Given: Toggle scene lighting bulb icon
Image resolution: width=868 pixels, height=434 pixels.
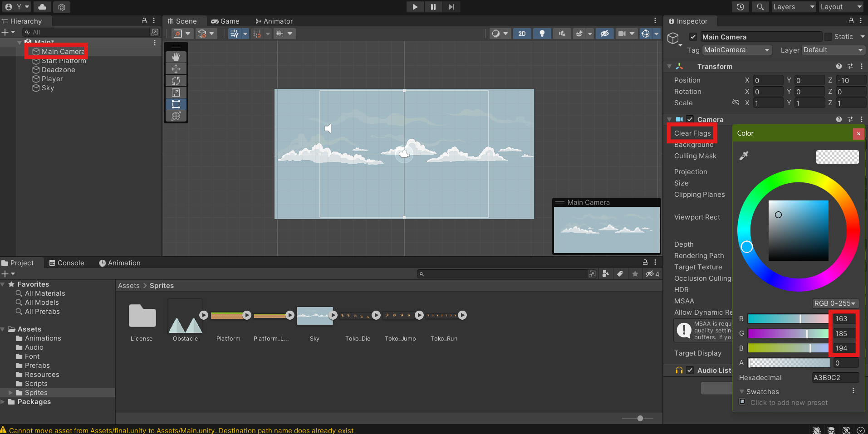Looking at the screenshot, I should (x=542, y=34).
